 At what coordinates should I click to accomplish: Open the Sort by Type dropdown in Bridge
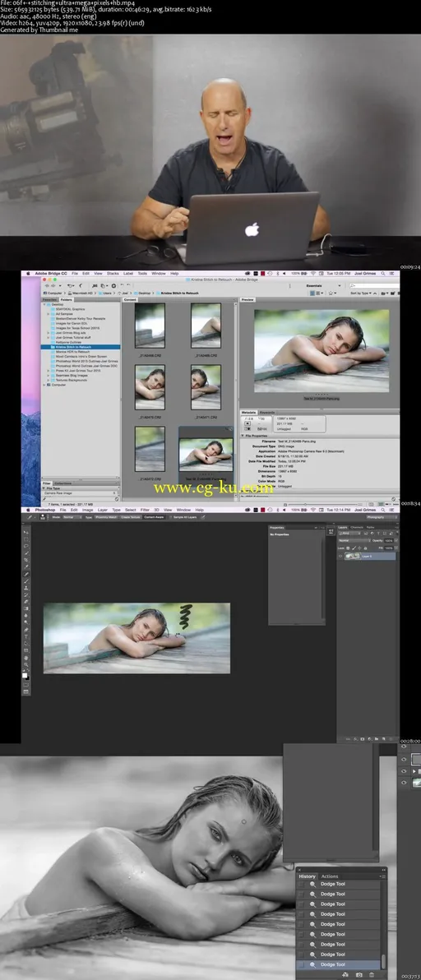pos(363,294)
